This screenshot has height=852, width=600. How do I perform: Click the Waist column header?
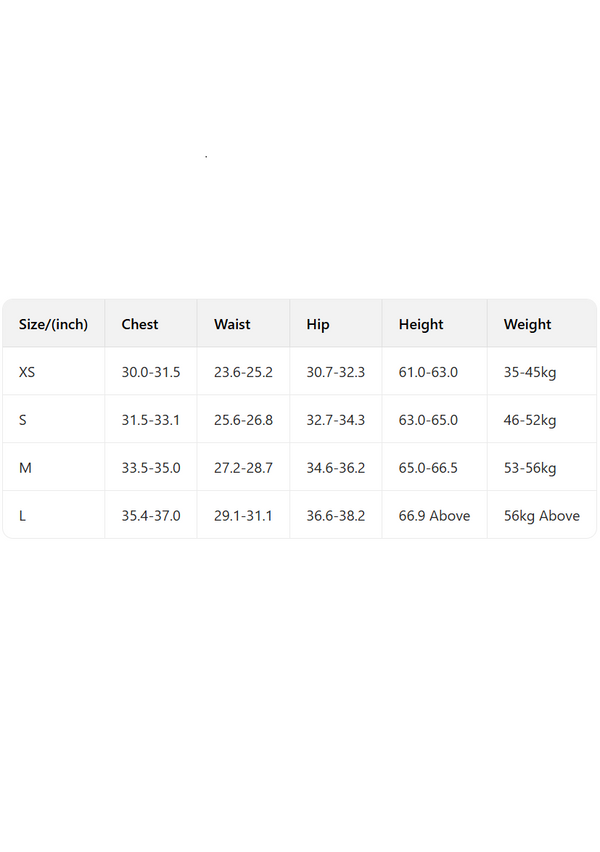pyautogui.click(x=232, y=324)
